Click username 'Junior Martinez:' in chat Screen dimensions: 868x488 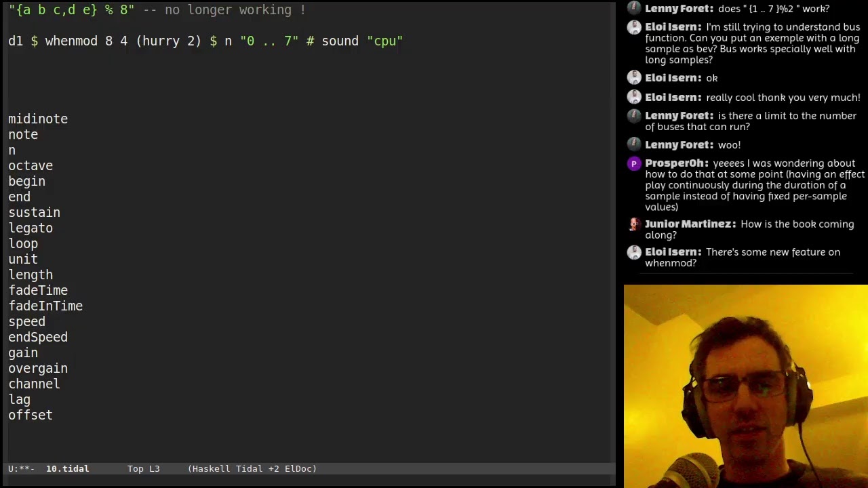[690, 224]
